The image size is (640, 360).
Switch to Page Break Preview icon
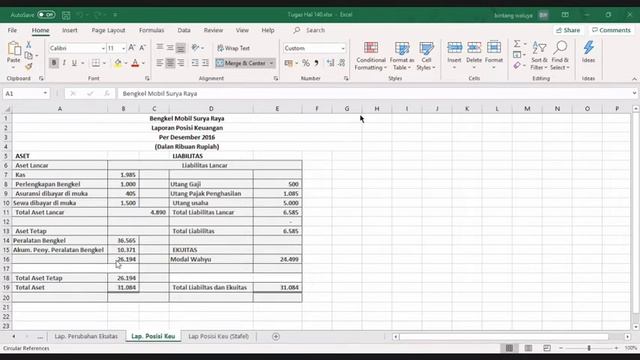pos(547,348)
